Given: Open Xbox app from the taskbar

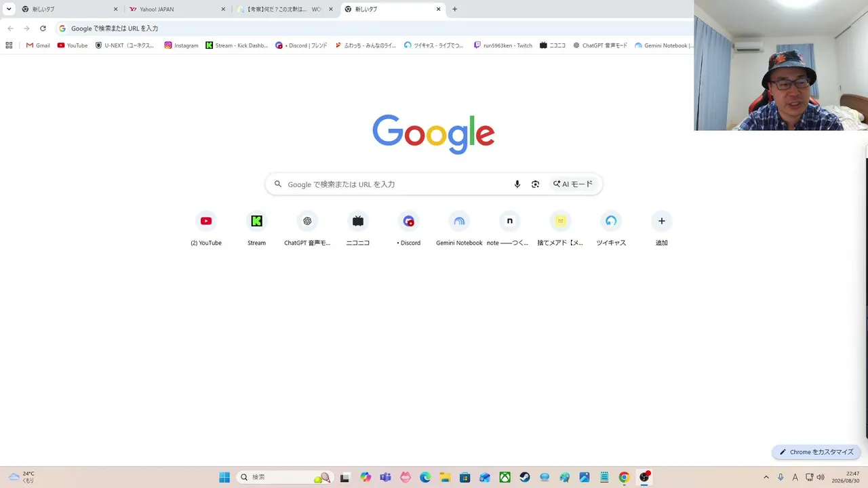Looking at the screenshot, I should pos(505,477).
